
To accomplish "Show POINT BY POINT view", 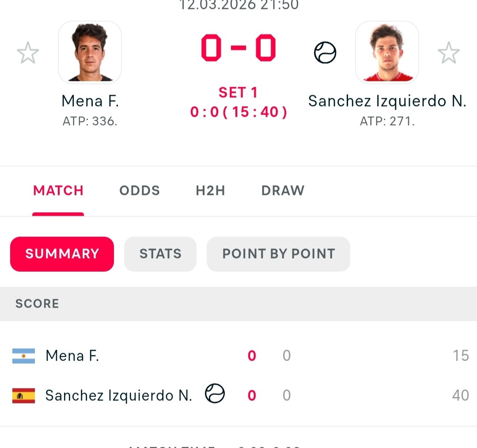I will tap(278, 254).
